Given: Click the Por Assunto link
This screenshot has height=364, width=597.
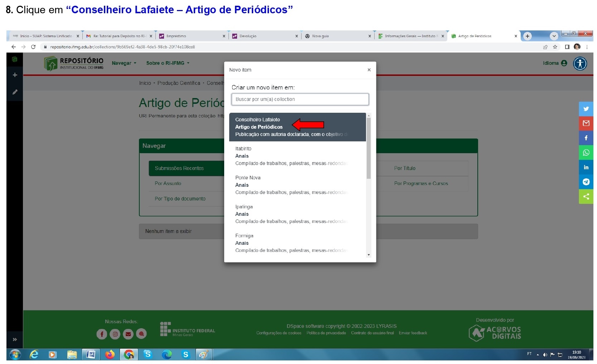Looking at the screenshot, I should [x=168, y=183].
